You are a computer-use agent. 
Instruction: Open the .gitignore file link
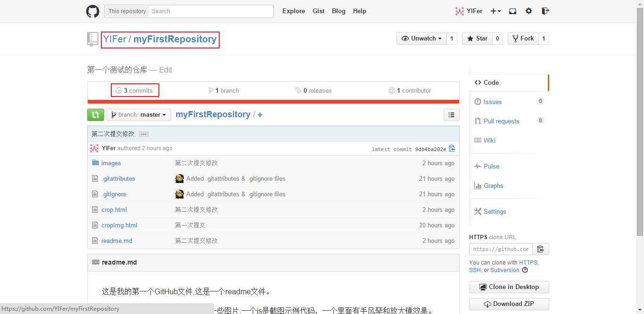[114, 194]
